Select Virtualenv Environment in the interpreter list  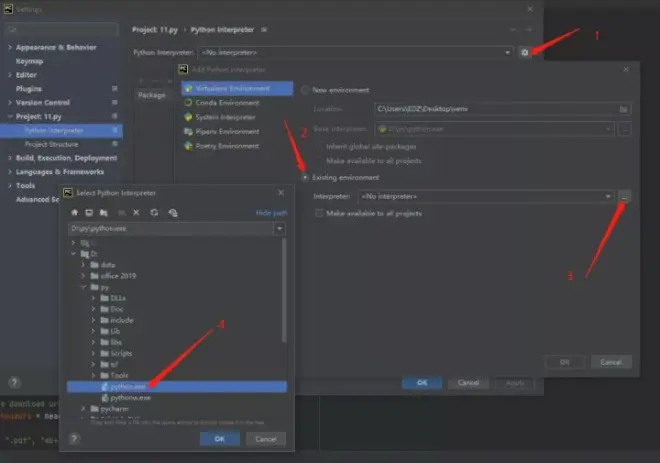pyautogui.click(x=237, y=88)
